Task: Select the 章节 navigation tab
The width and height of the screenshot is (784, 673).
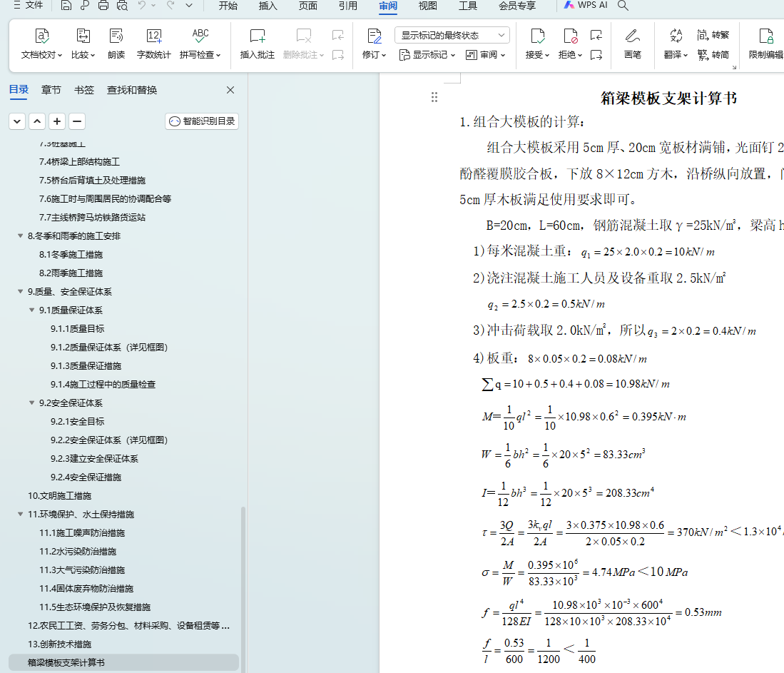Action: coord(51,90)
